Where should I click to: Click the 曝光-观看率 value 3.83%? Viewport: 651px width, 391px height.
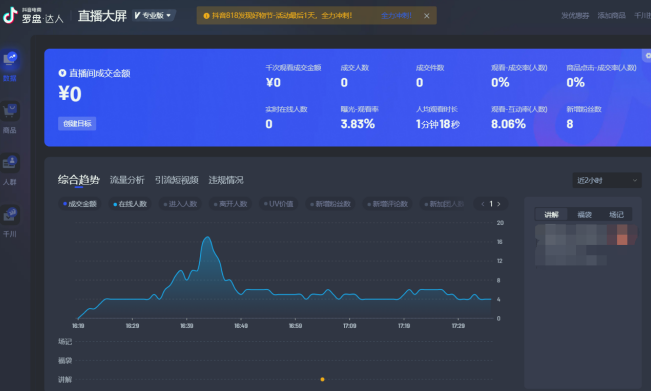point(357,124)
